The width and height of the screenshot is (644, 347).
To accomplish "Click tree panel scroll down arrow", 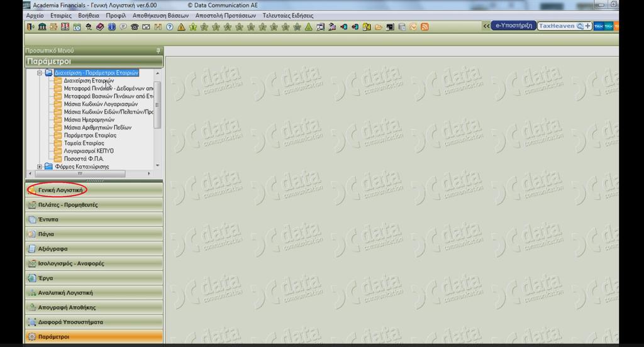I will (x=158, y=165).
